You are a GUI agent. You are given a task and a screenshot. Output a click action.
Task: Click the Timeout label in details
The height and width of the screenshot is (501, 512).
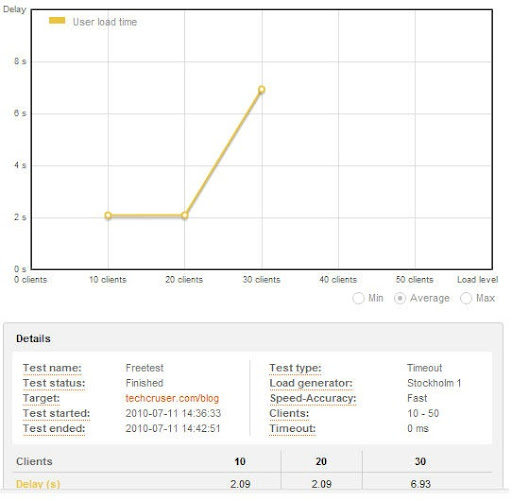pos(292,428)
